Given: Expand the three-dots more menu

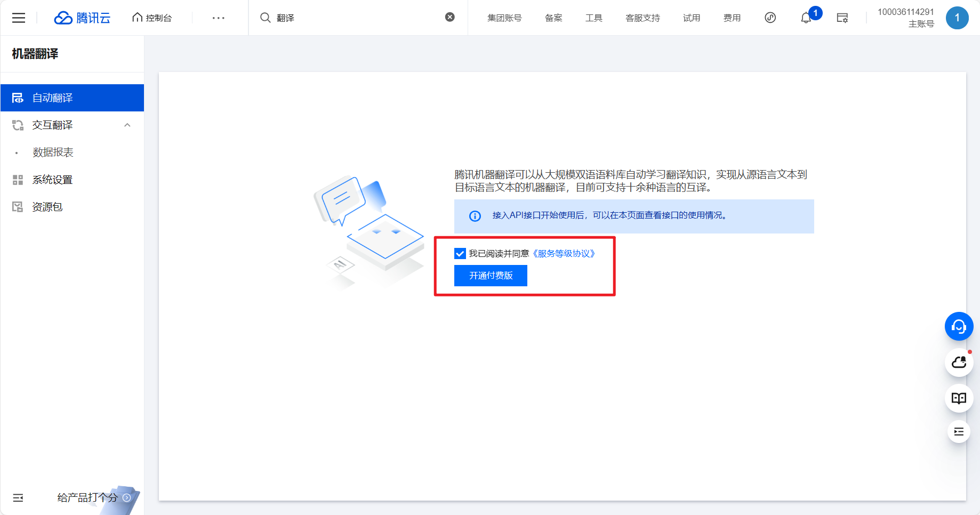Looking at the screenshot, I should coord(218,18).
